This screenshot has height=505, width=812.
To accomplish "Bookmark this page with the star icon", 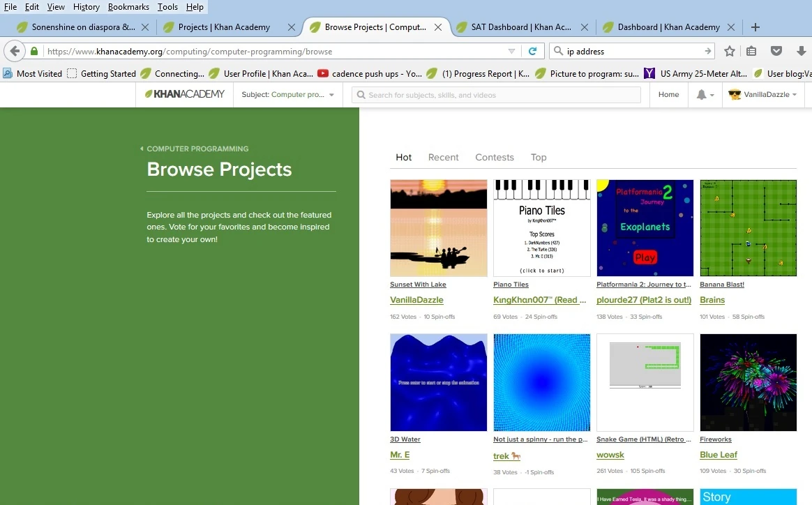I will click(730, 52).
